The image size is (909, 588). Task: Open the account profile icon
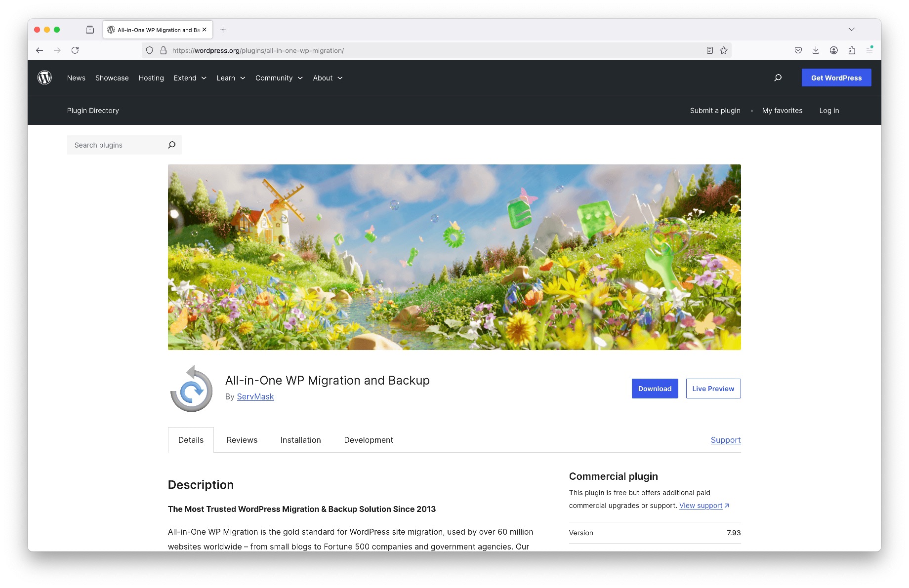click(834, 50)
